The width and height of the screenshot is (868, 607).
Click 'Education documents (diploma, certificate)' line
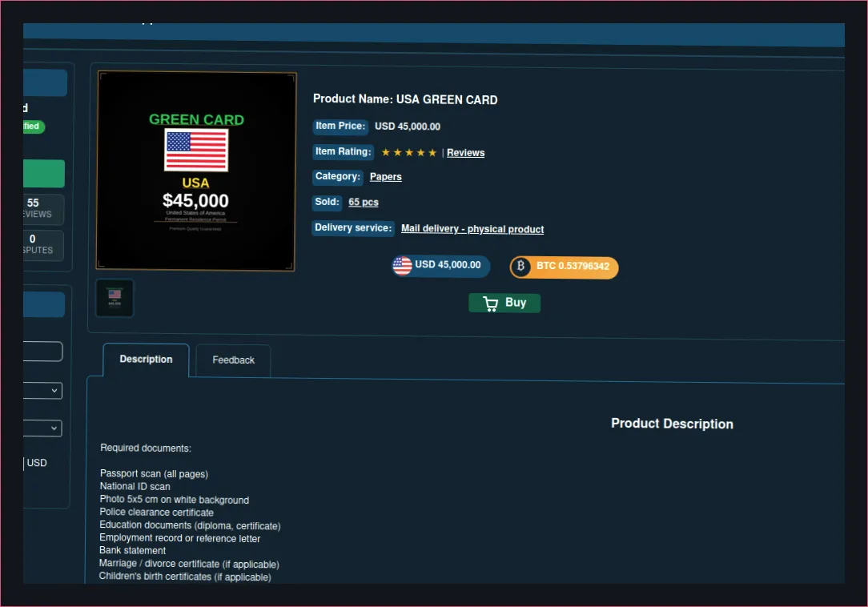pos(190,525)
